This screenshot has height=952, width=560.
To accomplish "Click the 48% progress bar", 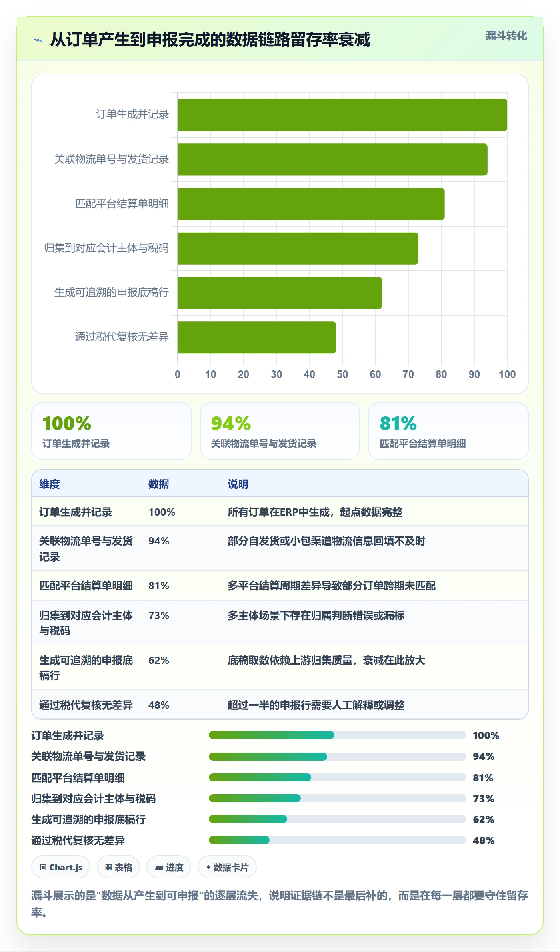I will 338,840.
